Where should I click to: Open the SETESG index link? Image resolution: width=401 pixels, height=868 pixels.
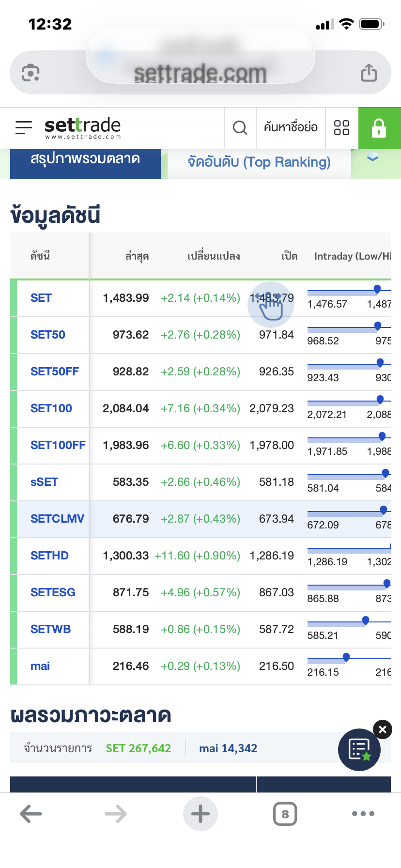click(x=53, y=592)
